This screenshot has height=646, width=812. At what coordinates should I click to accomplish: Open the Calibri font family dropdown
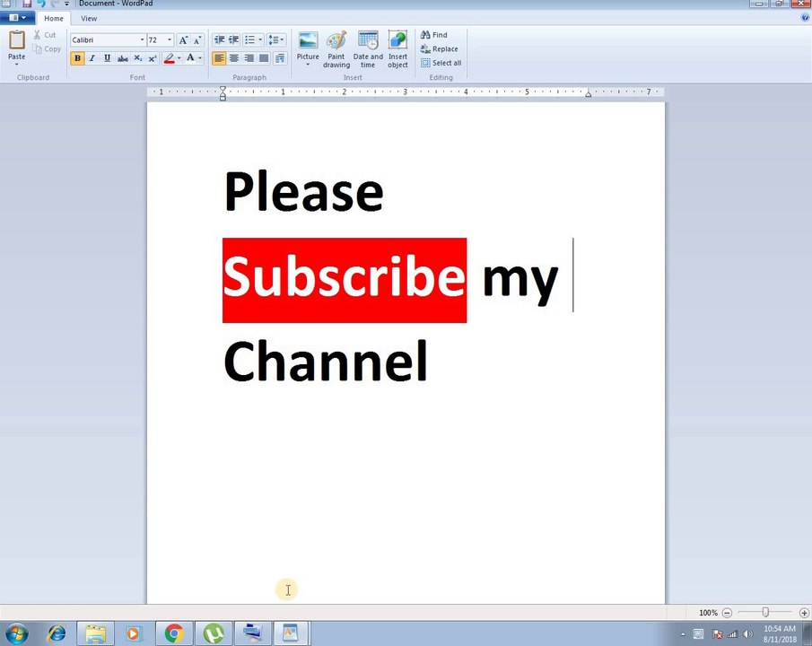point(142,39)
